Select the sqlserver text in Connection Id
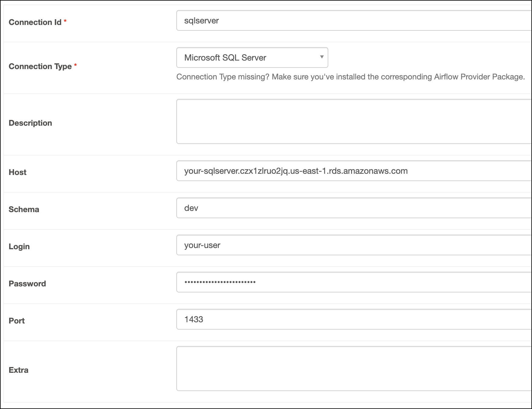This screenshot has width=532, height=409. tap(202, 21)
